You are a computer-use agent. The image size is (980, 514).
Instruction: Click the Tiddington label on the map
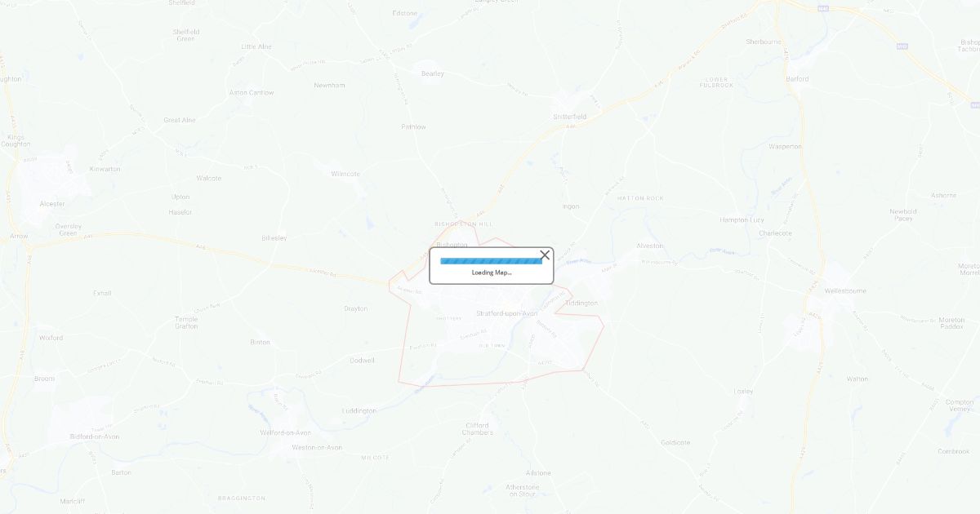click(581, 303)
